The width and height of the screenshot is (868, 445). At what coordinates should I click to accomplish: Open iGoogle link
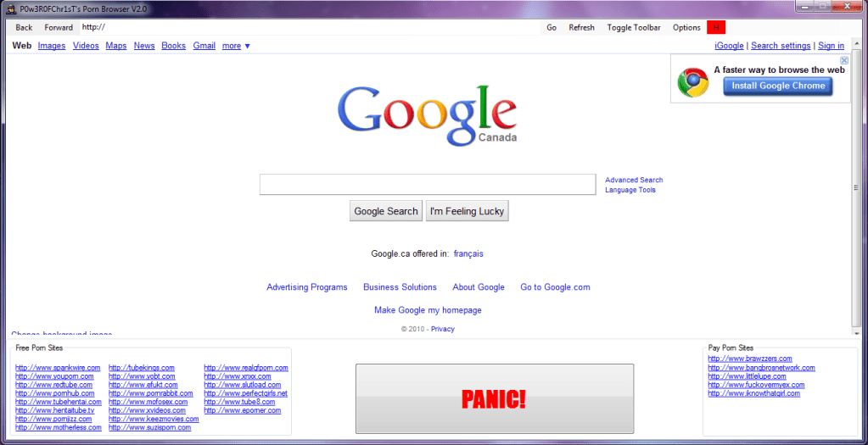point(729,46)
